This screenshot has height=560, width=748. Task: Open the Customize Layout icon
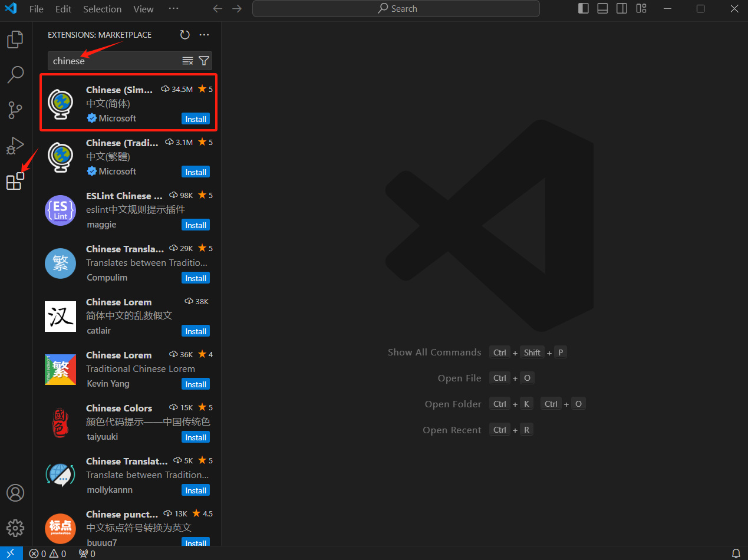pyautogui.click(x=641, y=9)
